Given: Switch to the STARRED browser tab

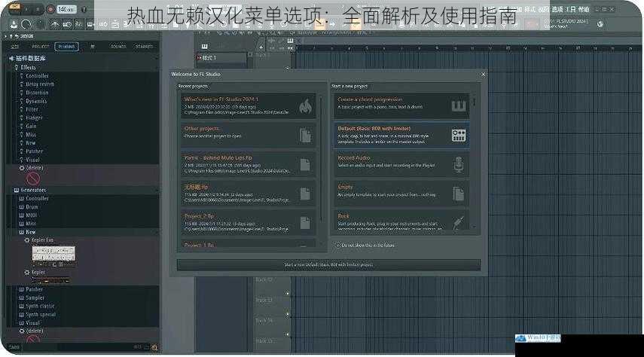Looking at the screenshot, I should [x=144, y=47].
